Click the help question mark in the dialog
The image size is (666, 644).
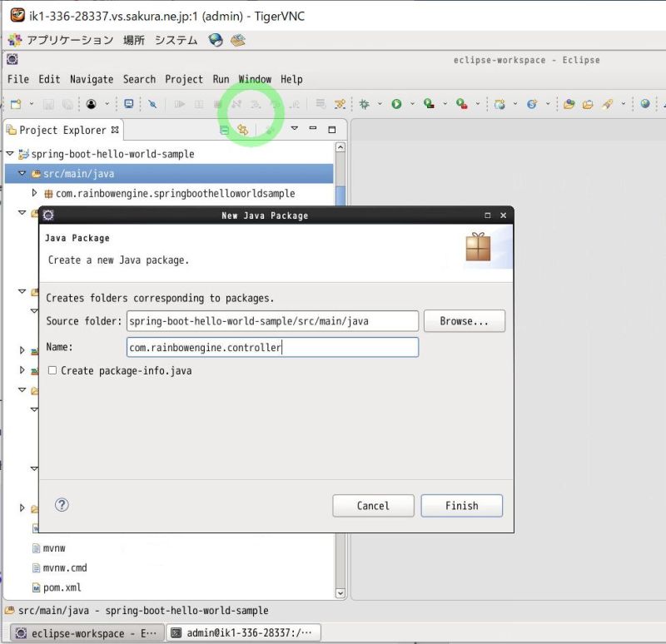pos(61,505)
